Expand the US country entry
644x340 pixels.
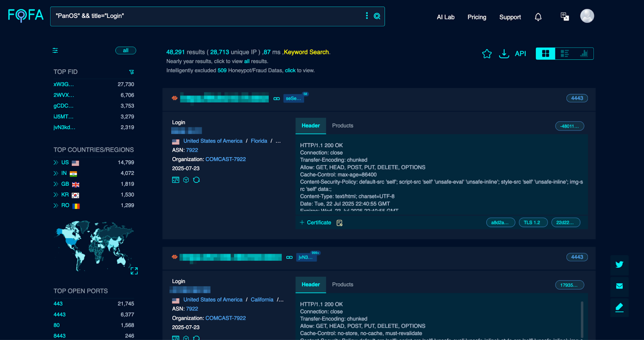point(56,163)
